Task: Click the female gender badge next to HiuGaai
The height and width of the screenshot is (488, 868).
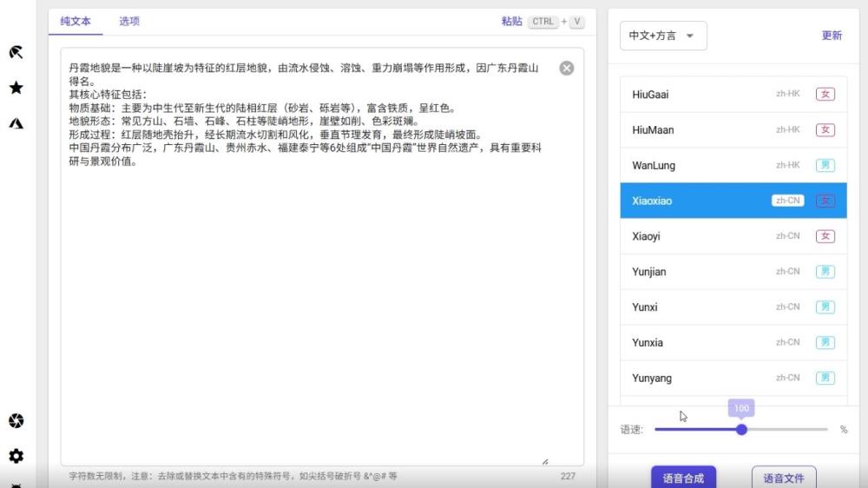Action: (x=825, y=95)
